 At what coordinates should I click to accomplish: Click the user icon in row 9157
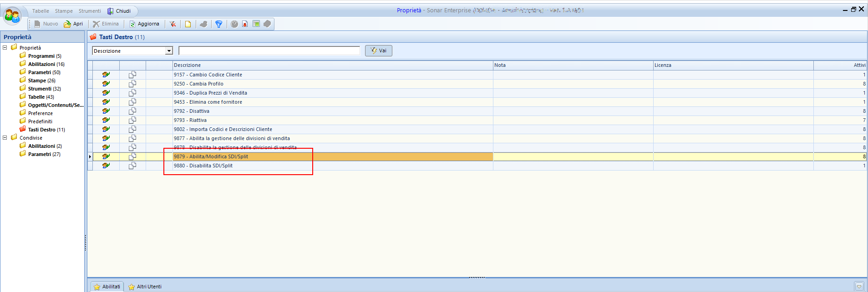pyautogui.click(x=106, y=75)
